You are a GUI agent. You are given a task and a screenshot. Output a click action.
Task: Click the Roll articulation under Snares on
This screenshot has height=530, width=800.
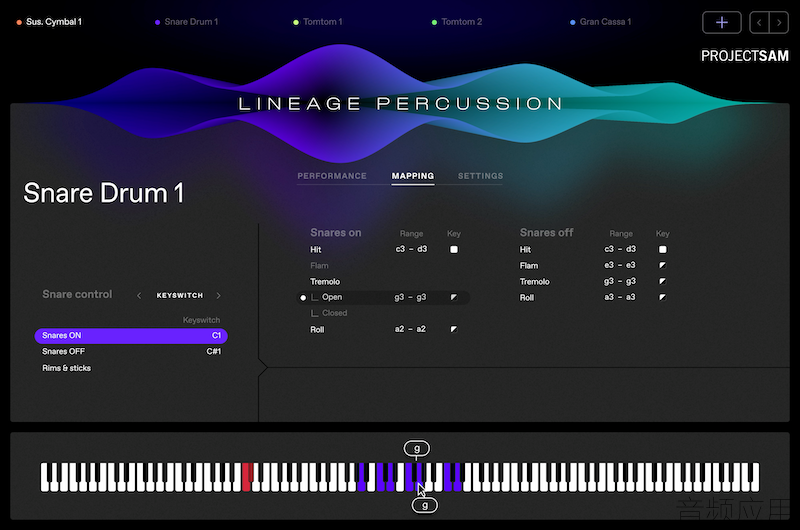[x=317, y=330]
